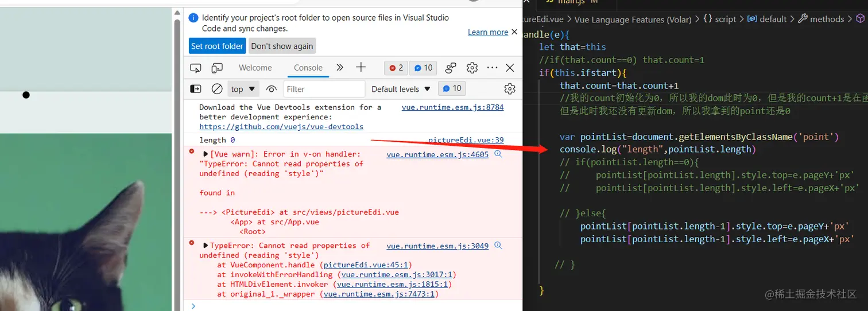Image resolution: width=868 pixels, height=311 pixels.
Task: Dismiss the root folder info banner
Action: pos(514,32)
